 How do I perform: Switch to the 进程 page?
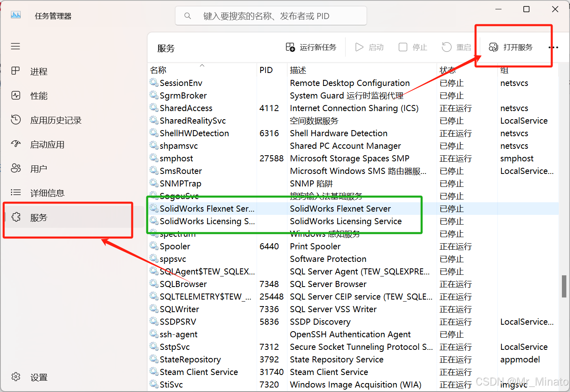point(39,71)
